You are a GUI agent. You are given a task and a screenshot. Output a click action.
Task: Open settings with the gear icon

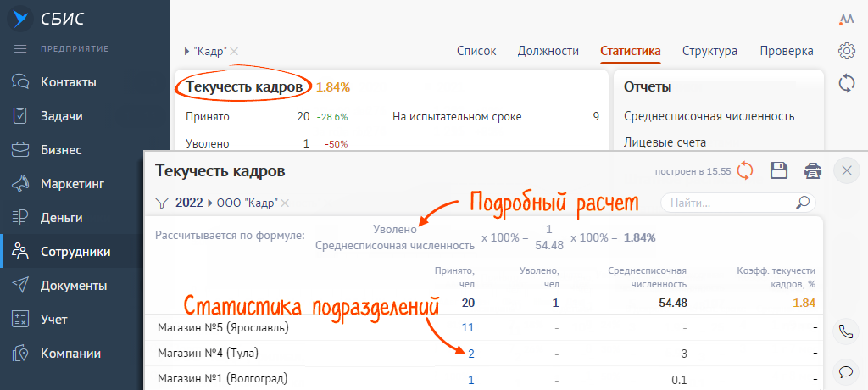coord(846,51)
